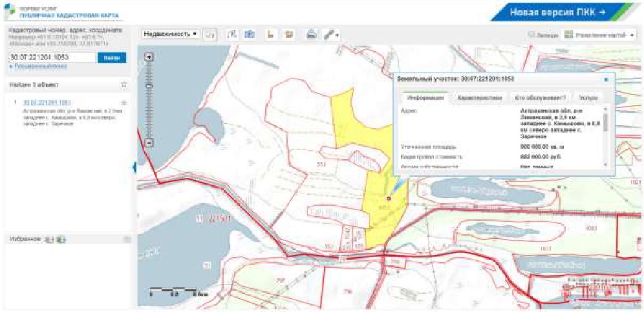Click the Кадастровая стоимость value in popup

click(541, 157)
